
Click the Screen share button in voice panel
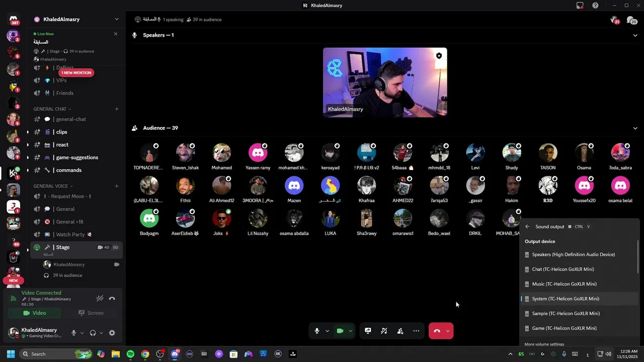(91, 313)
